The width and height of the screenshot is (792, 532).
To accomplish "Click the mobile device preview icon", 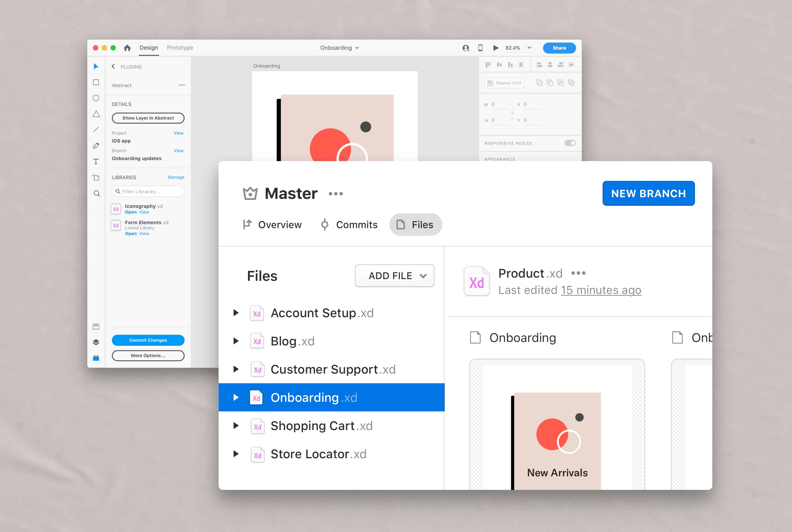I will (x=480, y=48).
